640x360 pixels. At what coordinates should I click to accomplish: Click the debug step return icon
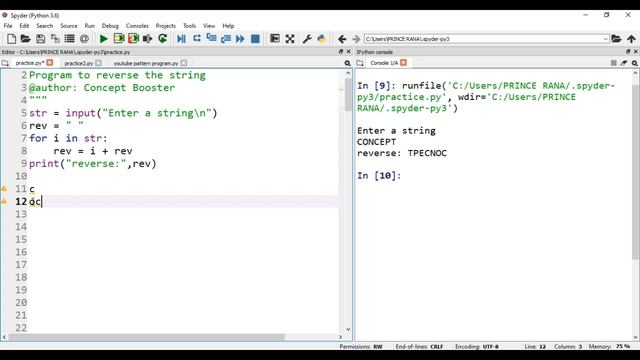(226, 39)
